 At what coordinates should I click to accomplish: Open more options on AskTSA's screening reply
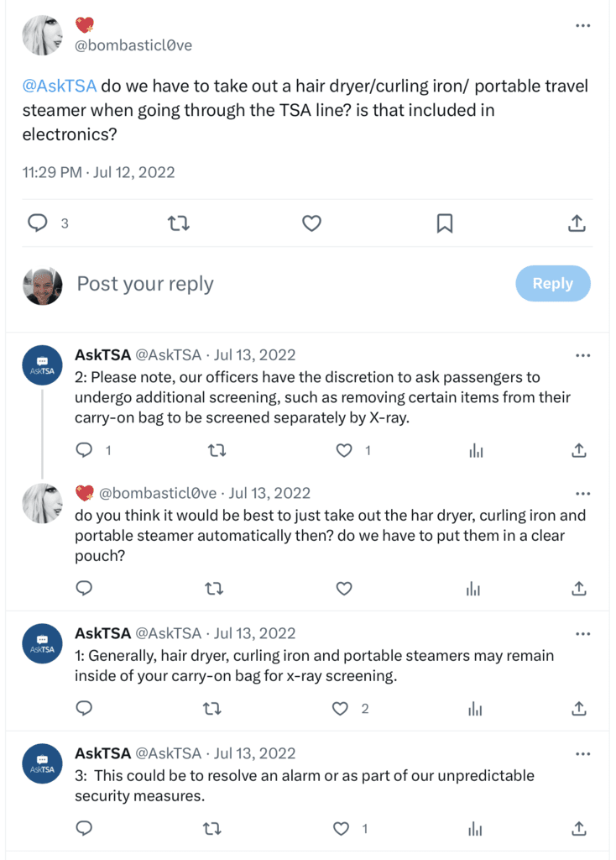(x=583, y=355)
